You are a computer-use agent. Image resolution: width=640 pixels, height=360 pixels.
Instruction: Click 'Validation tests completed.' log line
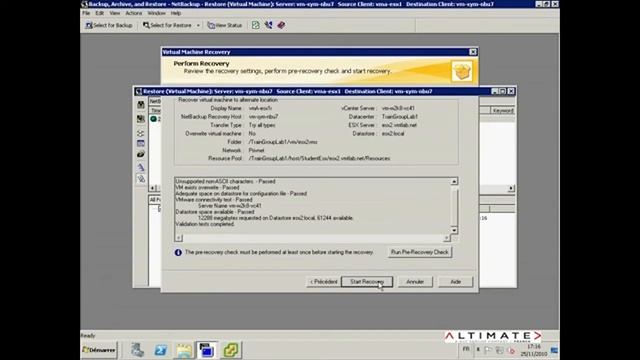click(x=205, y=224)
